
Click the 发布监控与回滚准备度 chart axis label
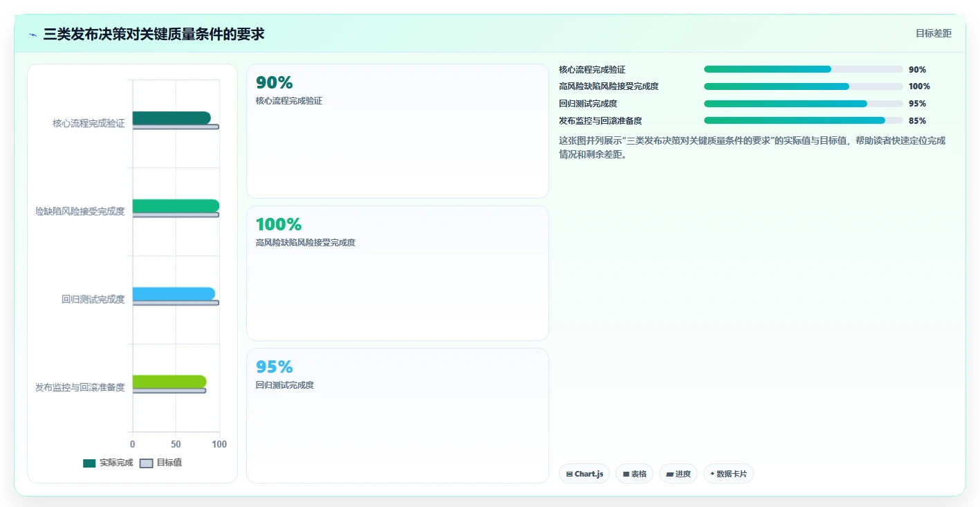coord(80,387)
